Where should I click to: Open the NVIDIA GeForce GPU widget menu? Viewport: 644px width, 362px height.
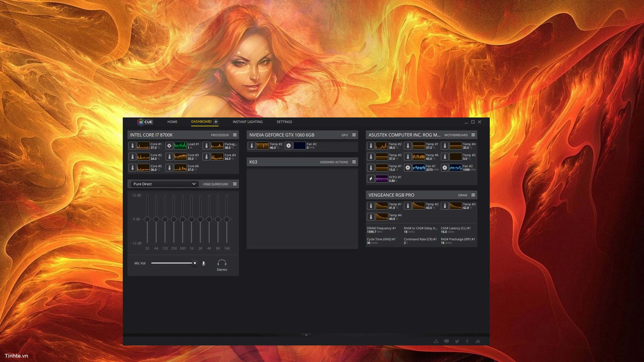point(354,135)
